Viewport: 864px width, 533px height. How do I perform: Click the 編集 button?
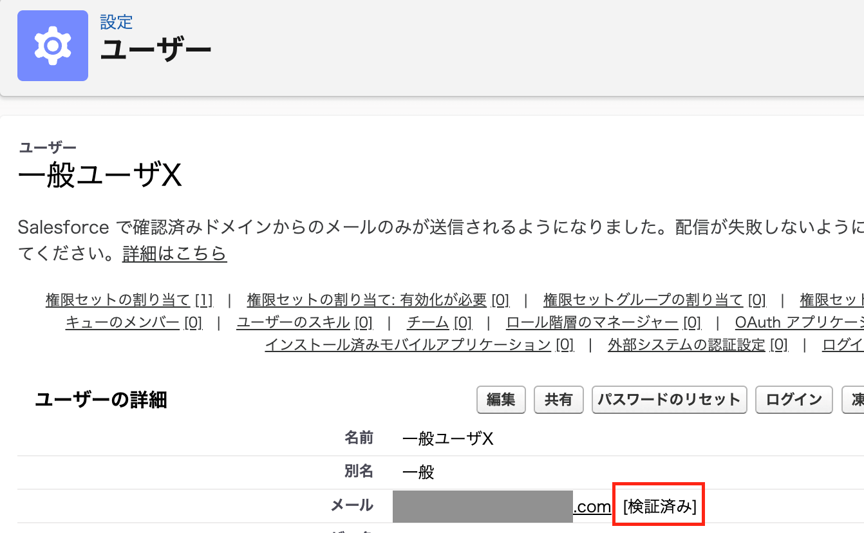tap(501, 400)
